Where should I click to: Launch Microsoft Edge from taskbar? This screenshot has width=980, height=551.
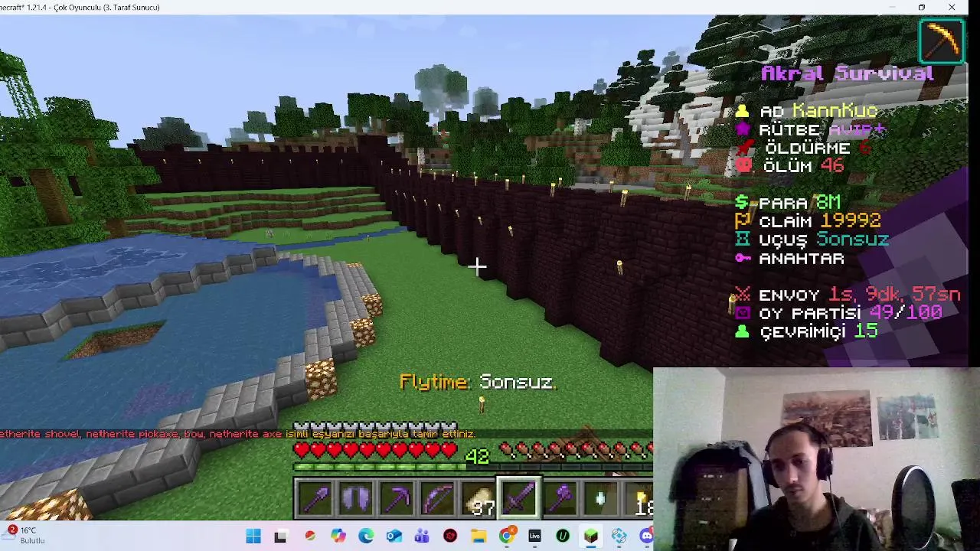pos(366,536)
